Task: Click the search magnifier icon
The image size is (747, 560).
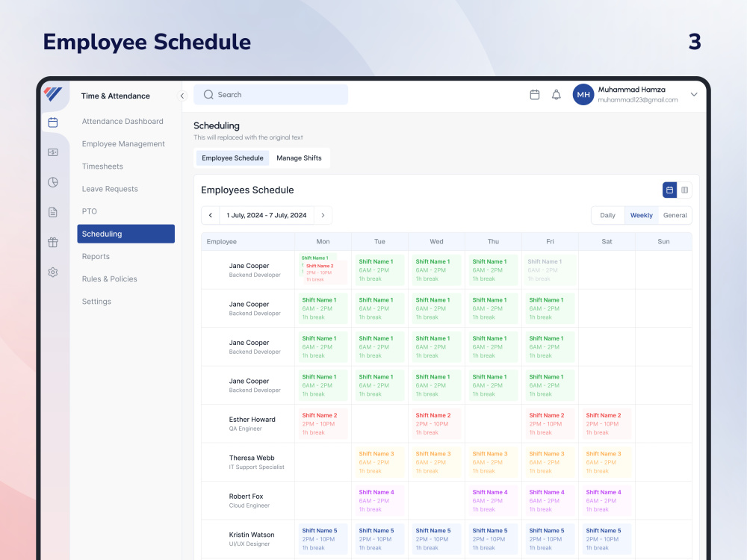Action: [208, 95]
